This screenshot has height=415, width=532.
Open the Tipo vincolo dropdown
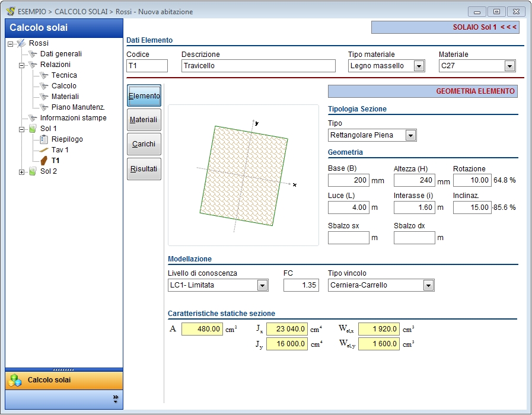(x=428, y=285)
